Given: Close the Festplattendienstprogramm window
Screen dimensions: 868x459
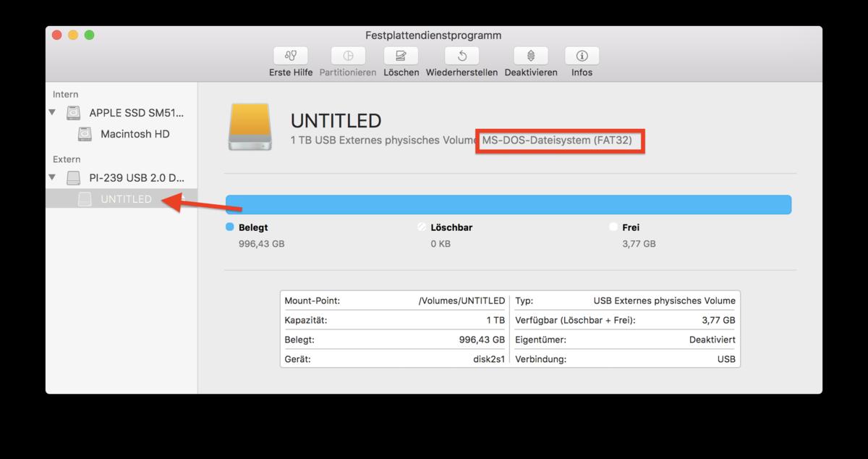Looking at the screenshot, I should pyautogui.click(x=57, y=35).
